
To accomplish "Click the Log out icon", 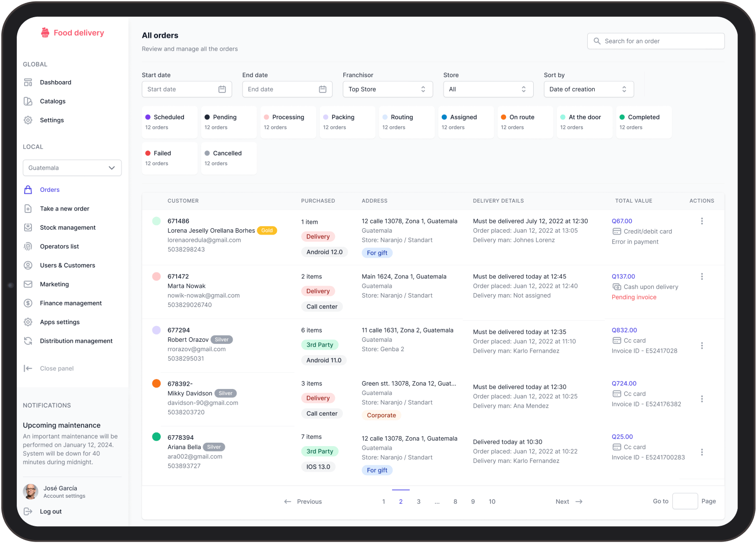I will (x=28, y=512).
